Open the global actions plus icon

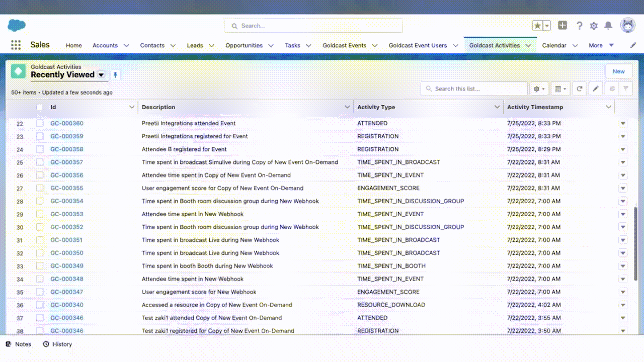tap(562, 26)
